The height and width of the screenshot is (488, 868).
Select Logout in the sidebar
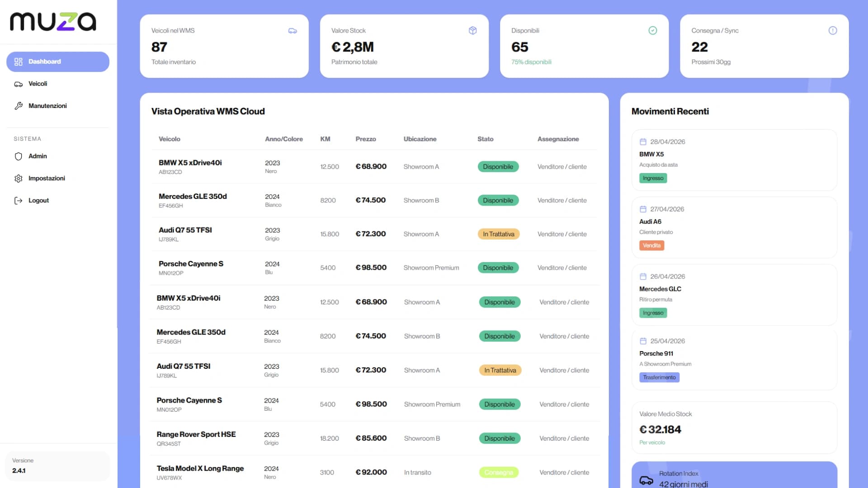click(x=58, y=201)
